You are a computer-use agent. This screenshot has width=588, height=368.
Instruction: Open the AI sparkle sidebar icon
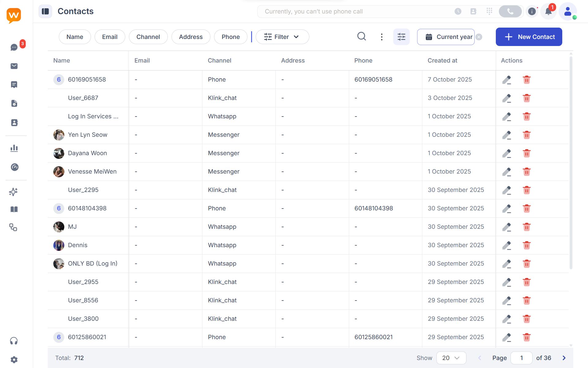tap(13, 192)
